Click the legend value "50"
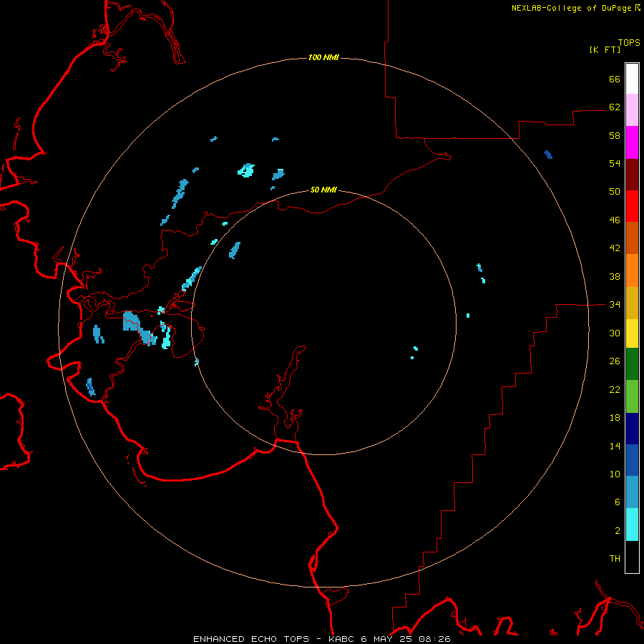The height and width of the screenshot is (644, 644). [615, 192]
